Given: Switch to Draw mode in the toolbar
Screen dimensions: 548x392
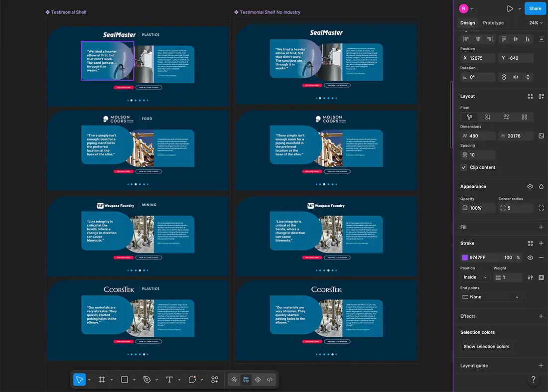Looking at the screenshot, I should (x=234, y=380).
